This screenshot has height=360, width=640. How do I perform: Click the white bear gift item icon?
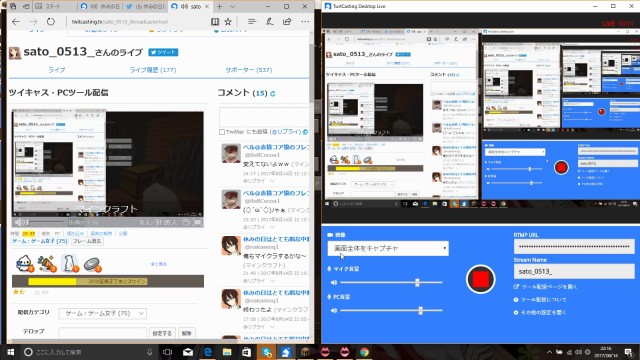[x=69, y=263]
